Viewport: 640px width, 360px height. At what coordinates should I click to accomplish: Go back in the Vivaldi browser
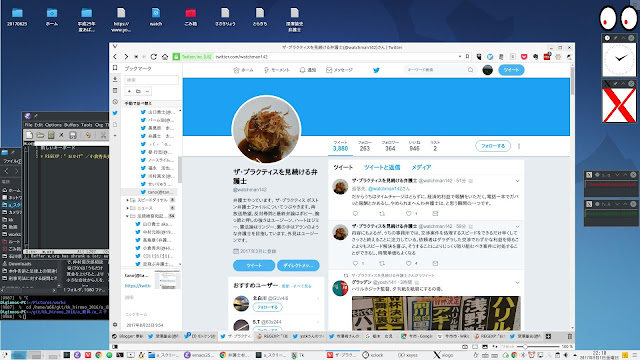click(x=115, y=57)
